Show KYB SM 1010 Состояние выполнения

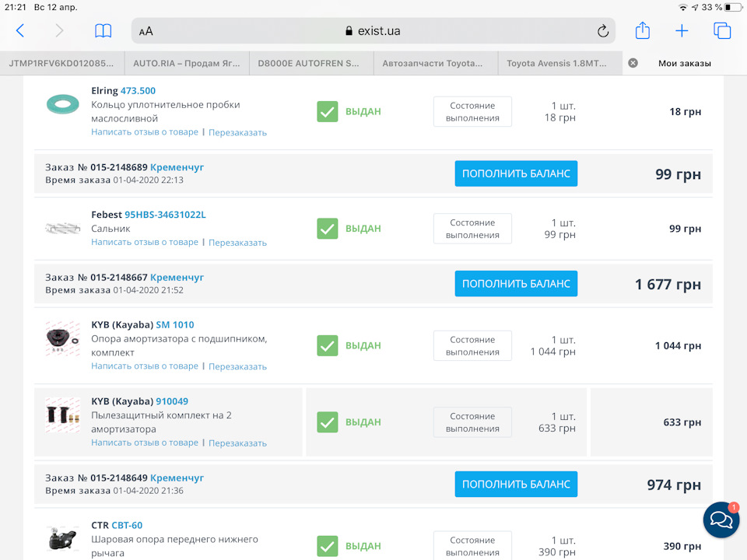pos(472,345)
